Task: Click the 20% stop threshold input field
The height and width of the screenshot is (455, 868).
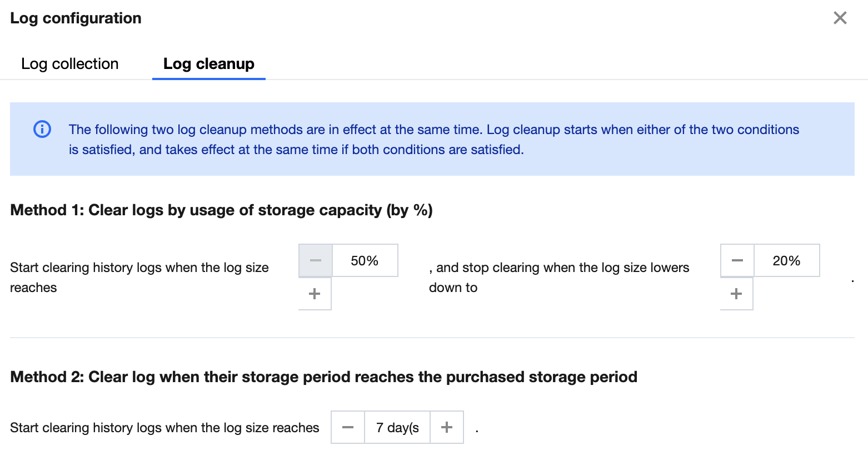Action: point(786,260)
